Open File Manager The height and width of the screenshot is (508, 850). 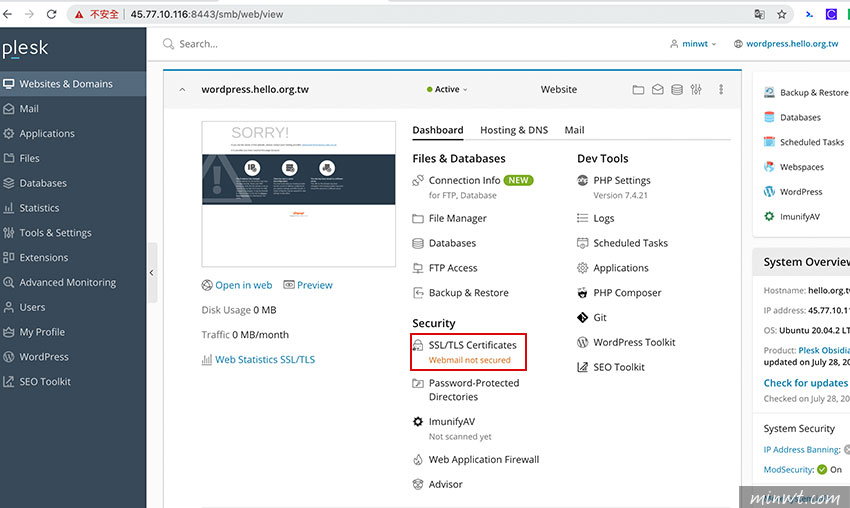click(458, 218)
